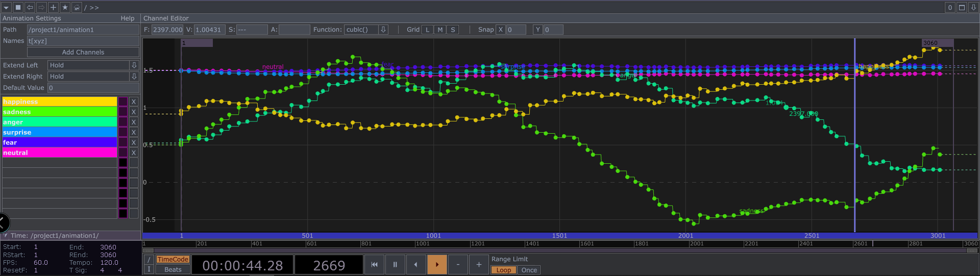Image resolution: width=980 pixels, height=276 pixels.
Task: Click the V value field
Action: click(210, 30)
